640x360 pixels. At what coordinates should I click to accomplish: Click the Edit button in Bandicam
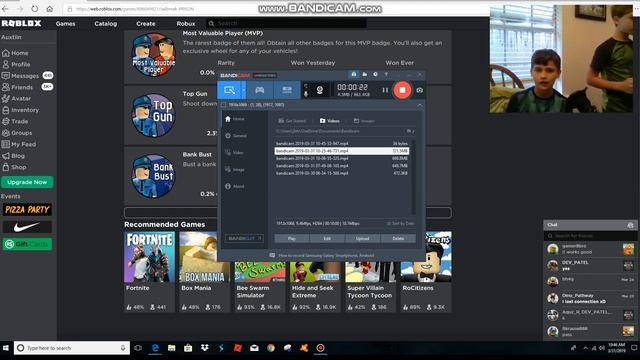[327, 238]
